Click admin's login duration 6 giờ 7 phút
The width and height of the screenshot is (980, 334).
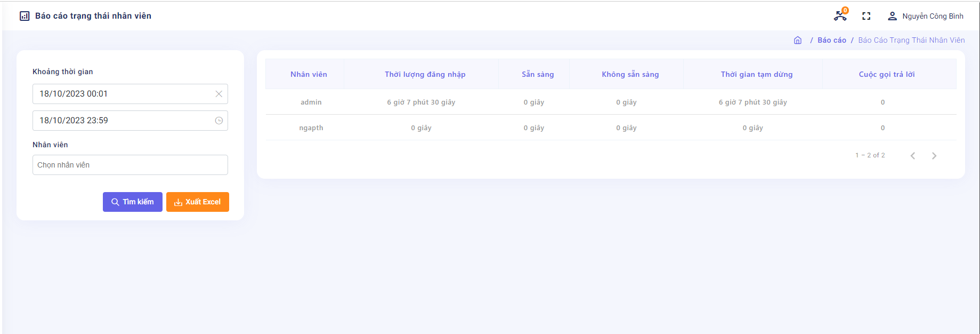click(421, 102)
